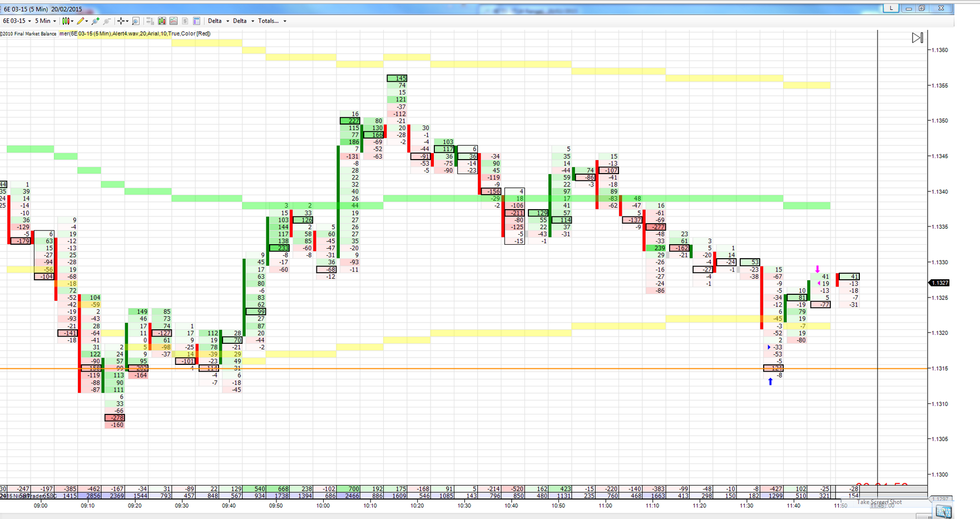Jump to latest bar with skip-to-end icon
980x519 pixels.
pos(917,38)
